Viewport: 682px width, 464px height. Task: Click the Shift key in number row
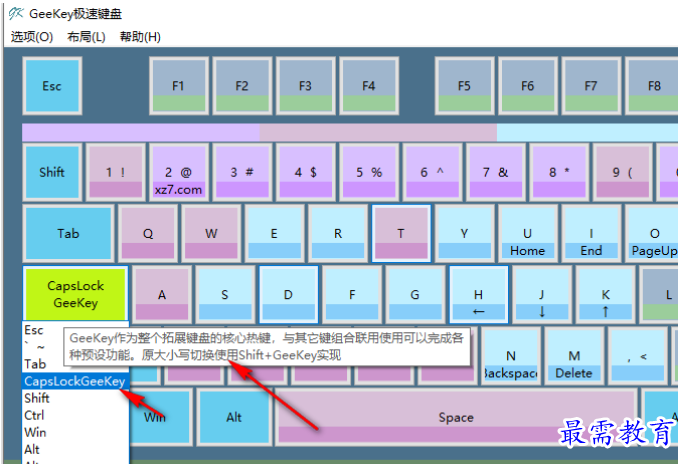coord(52,172)
